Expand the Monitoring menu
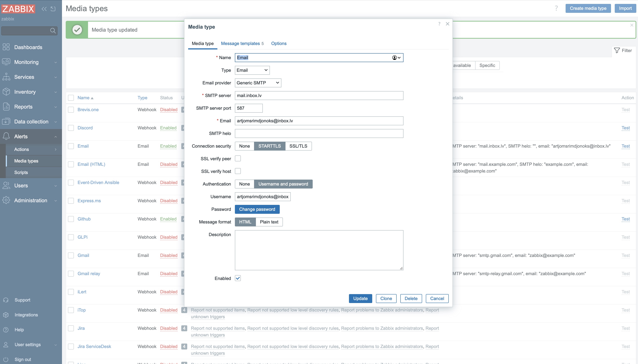 [x=56, y=62]
